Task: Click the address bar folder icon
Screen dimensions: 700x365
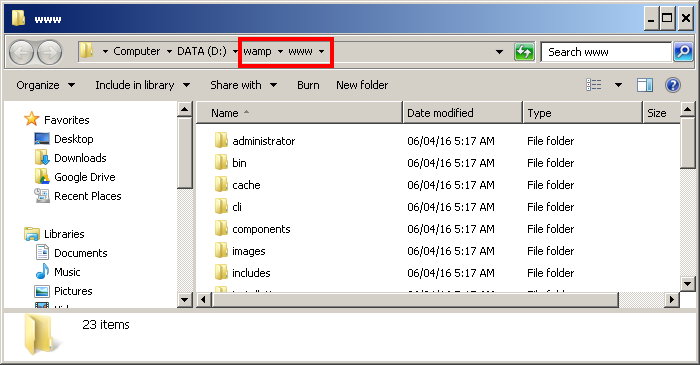Action: 86,51
